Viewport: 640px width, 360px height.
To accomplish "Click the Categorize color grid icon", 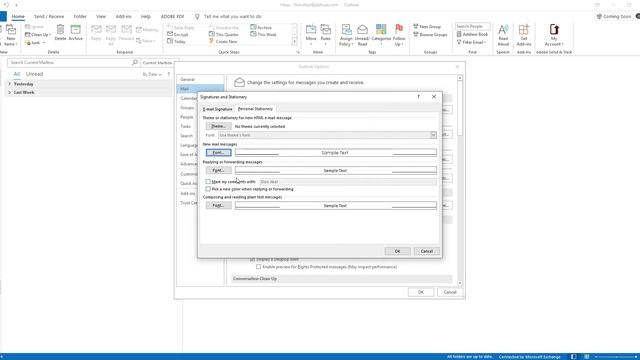I will coord(381,29).
